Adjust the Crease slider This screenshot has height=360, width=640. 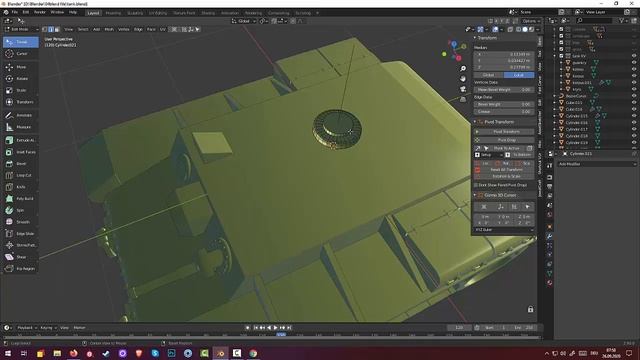tap(504, 111)
